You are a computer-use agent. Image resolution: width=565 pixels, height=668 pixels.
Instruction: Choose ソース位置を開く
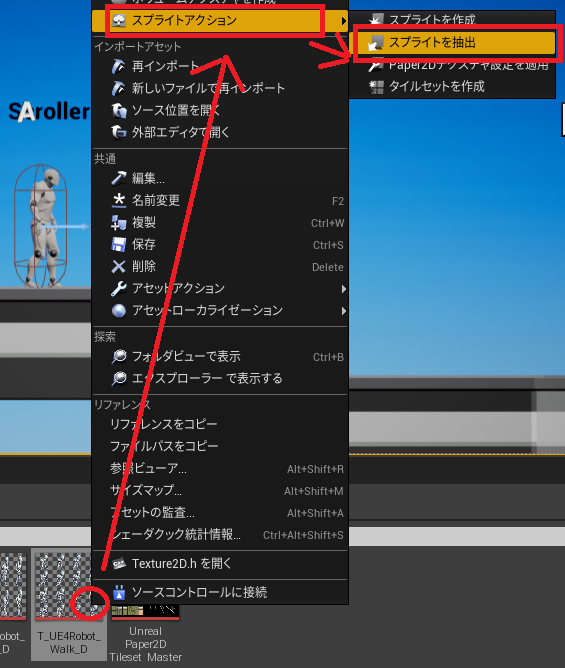220,110
